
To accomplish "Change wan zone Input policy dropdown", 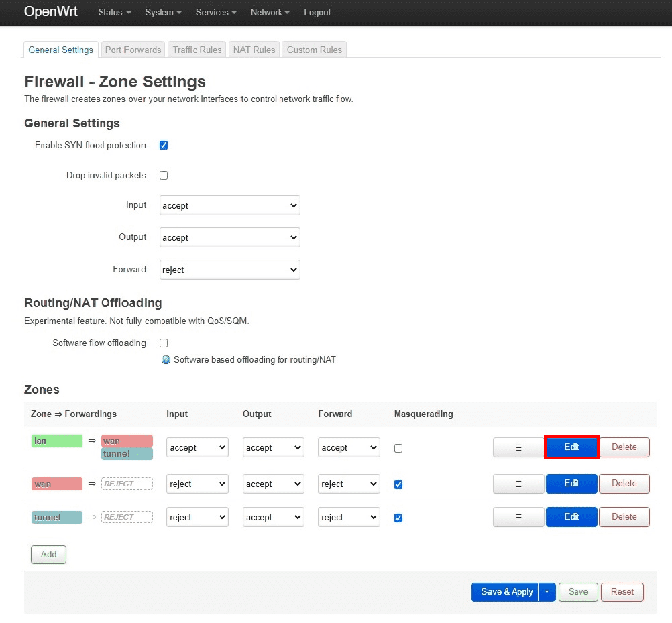I will 197,484.
